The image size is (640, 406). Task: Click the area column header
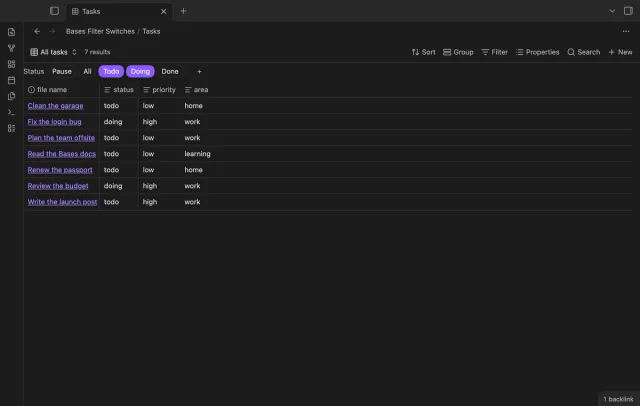click(x=196, y=90)
